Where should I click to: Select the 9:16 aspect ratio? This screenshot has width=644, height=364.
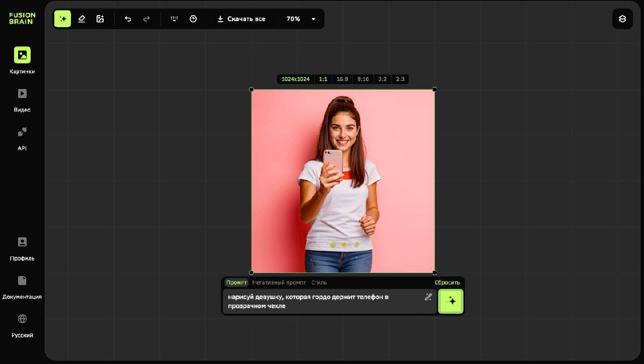coord(363,79)
